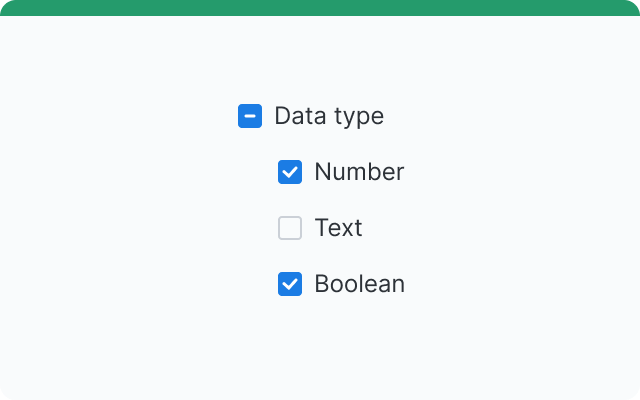Deselect the Boolean data type option
This screenshot has height=400, width=640.
click(x=290, y=284)
